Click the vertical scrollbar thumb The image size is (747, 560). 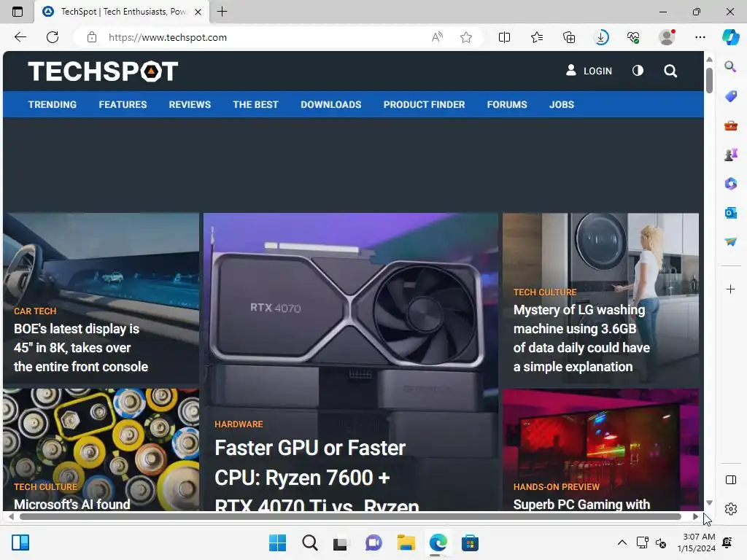pos(709,81)
